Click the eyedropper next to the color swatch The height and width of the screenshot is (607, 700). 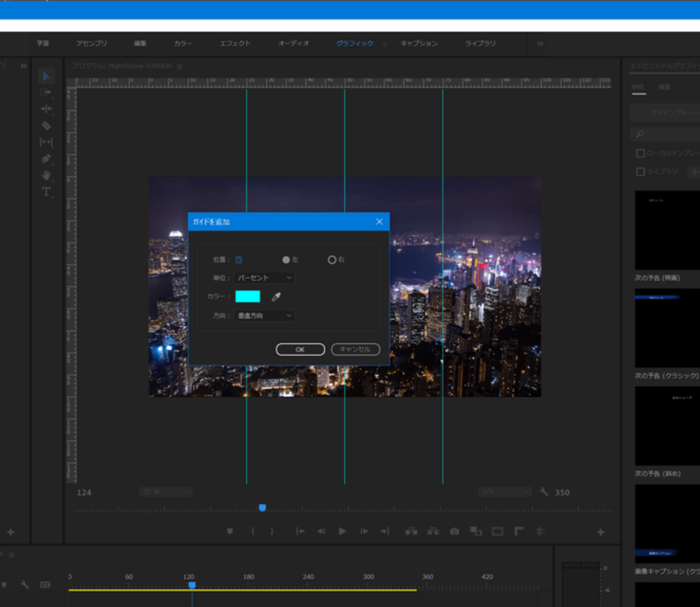pyautogui.click(x=275, y=296)
